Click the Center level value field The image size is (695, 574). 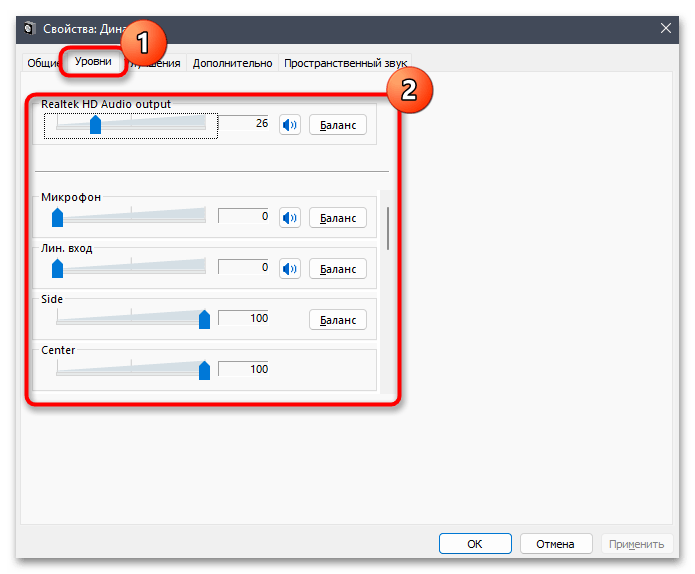click(x=243, y=369)
